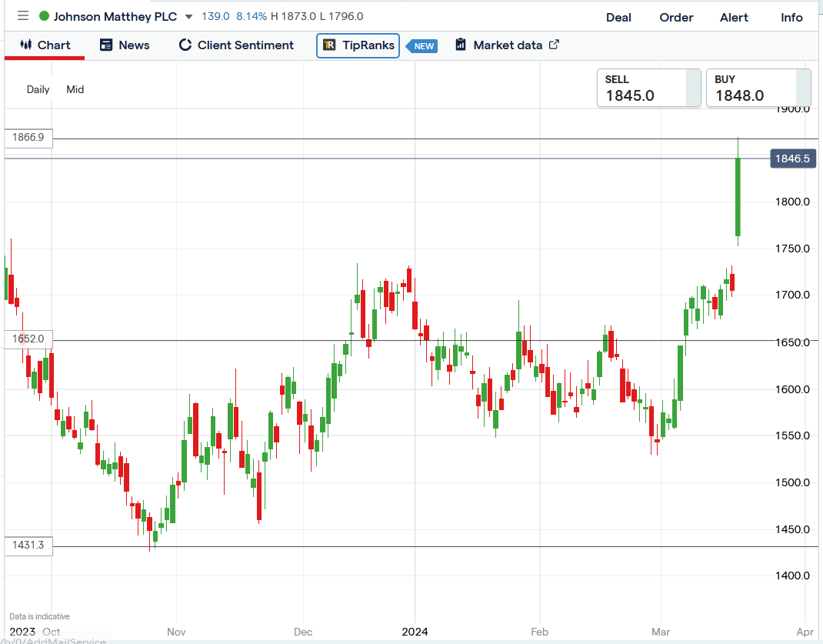Image resolution: width=823 pixels, height=644 pixels.
Task: Click the News newspaper icon
Action: point(106,45)
